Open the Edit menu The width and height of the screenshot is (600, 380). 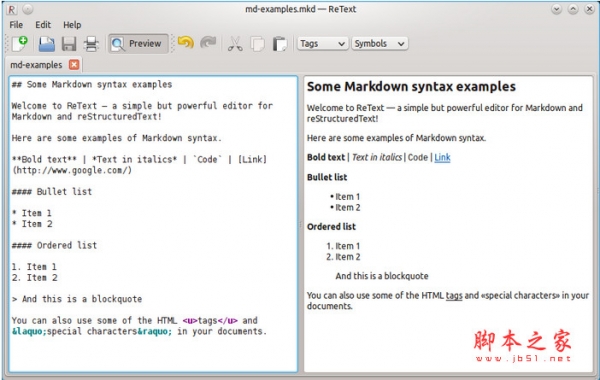click(x=43, y=25)
